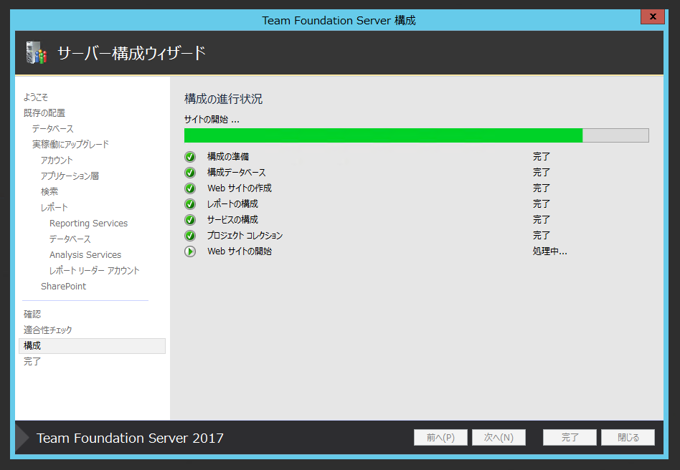Click 完了 status in プロジェクト コレクション row
This screenshot has height=470, width=680.
tap(541, 235)
